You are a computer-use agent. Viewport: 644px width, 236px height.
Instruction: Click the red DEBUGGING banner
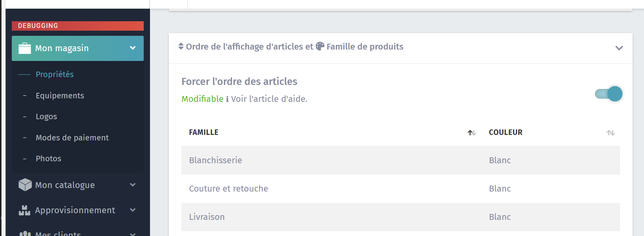coord(78,26)
